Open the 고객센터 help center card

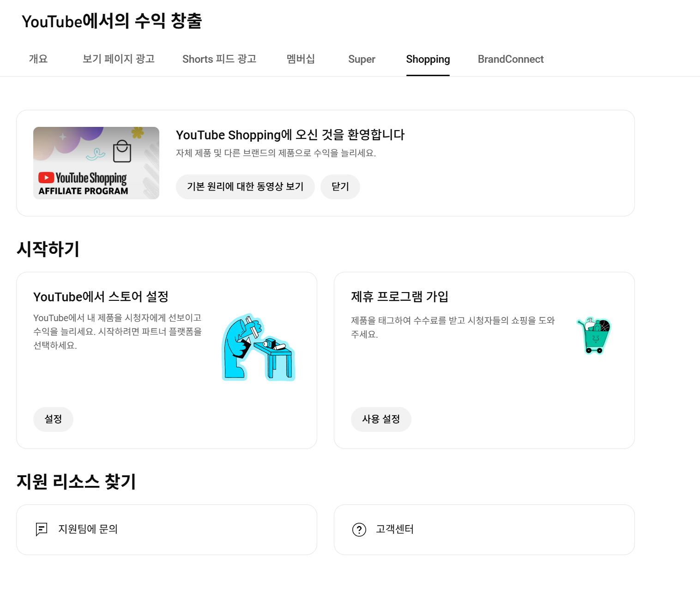pos(484,530)
